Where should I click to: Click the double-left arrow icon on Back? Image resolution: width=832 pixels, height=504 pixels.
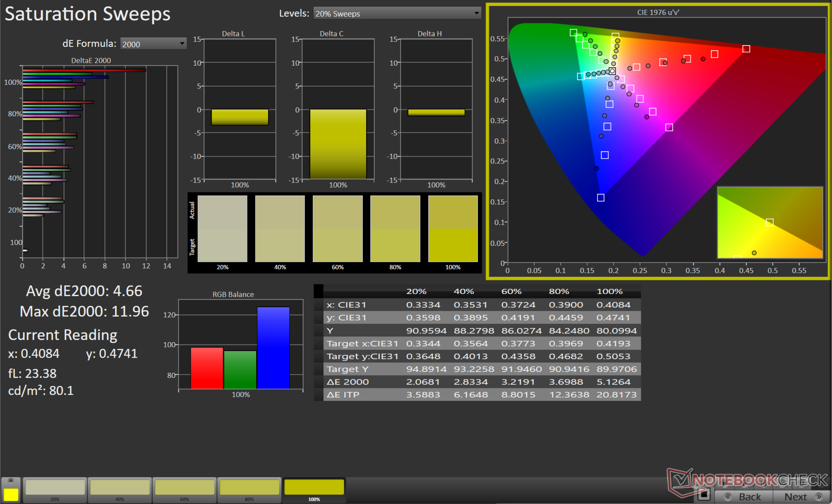pos(728,497)
